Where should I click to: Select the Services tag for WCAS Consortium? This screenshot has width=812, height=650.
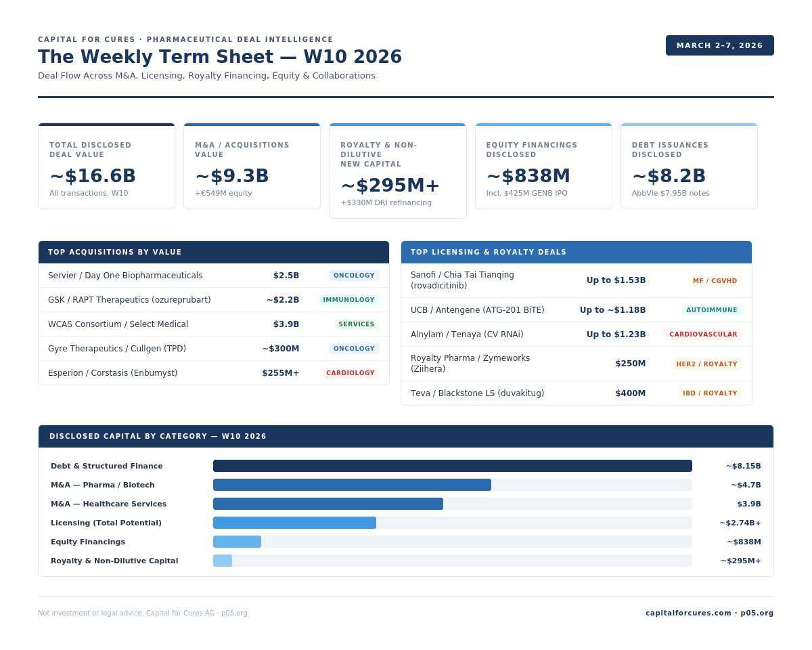[356, 324]
